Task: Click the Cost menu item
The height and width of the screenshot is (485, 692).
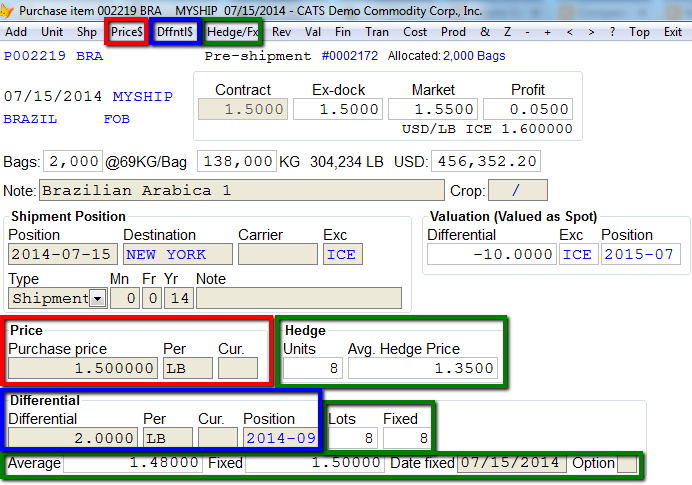Action: 415,32
